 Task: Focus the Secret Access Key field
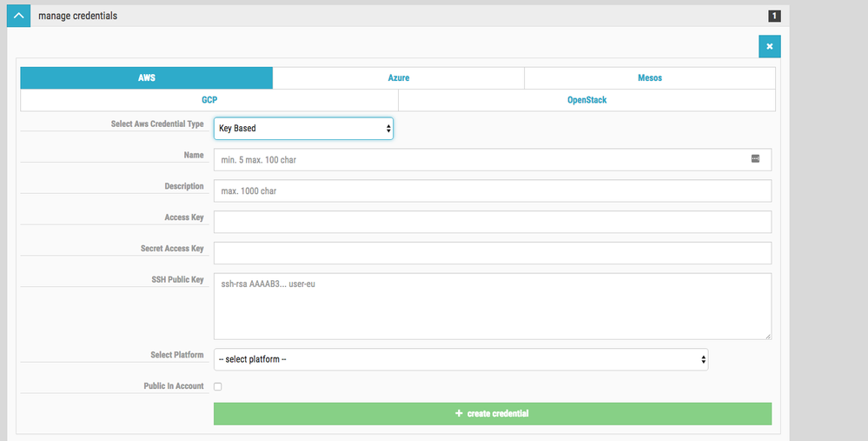[x=493, y=252]
